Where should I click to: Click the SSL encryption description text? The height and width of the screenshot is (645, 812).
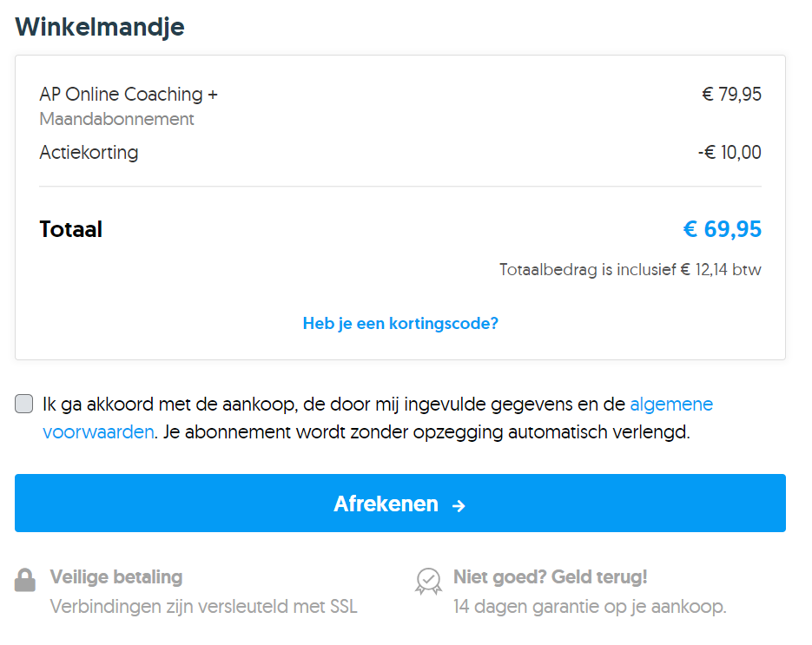[x=203, y=606]
